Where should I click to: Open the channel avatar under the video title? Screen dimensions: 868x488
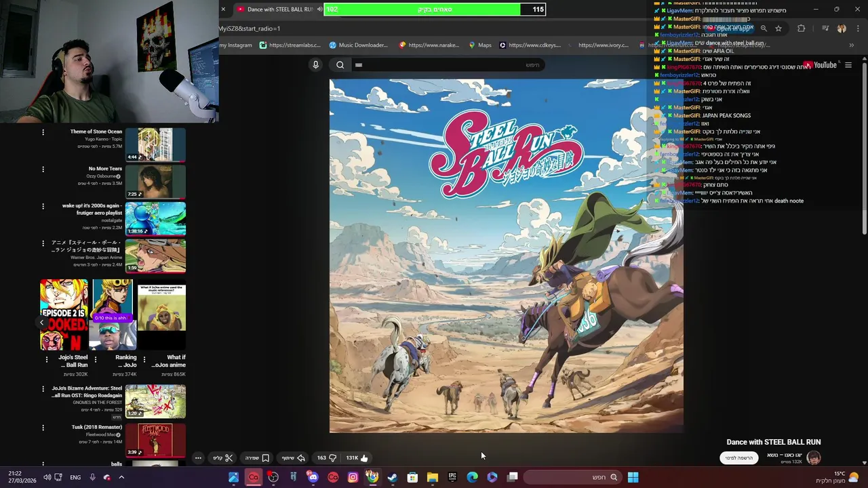click(x=814, y=458)
